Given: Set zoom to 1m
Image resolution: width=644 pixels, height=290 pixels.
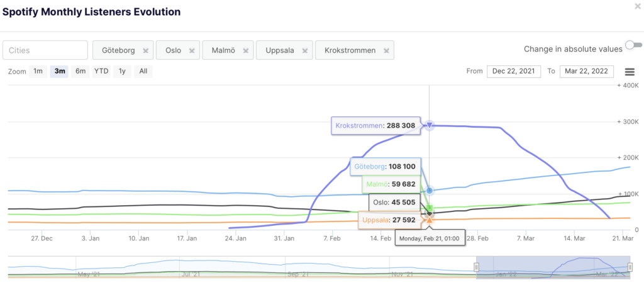Looking at the screenshot, I should click(38, 71).
